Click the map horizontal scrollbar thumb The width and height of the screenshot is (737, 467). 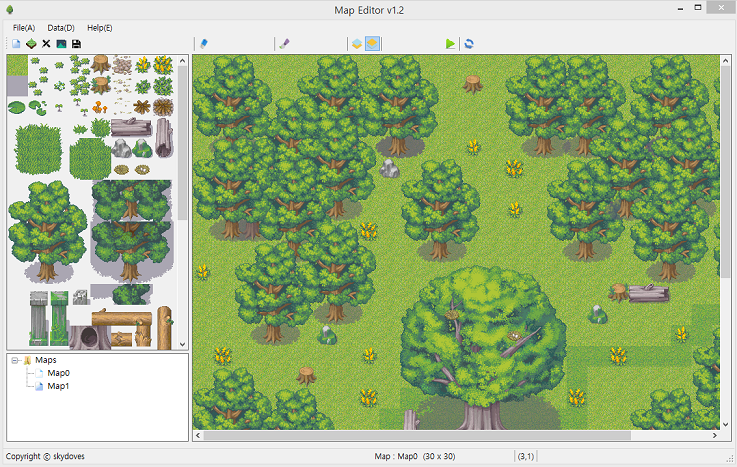[x=417, y=436]
